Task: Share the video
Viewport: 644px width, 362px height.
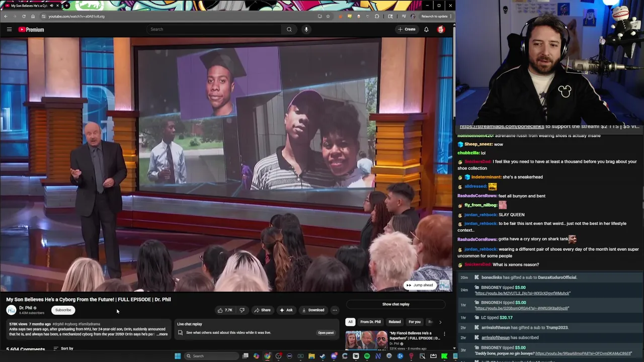Action: pyautogui.click(x=262, y=310)
